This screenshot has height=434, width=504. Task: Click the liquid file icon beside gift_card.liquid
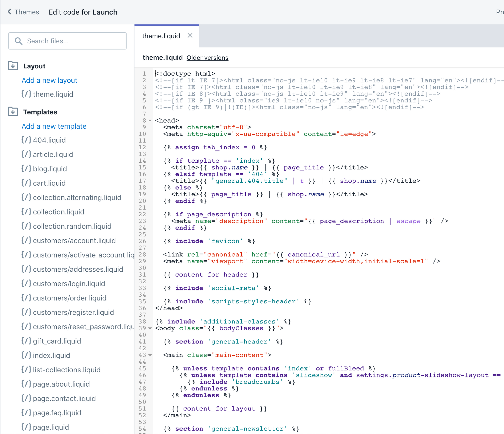click(26, 341)
